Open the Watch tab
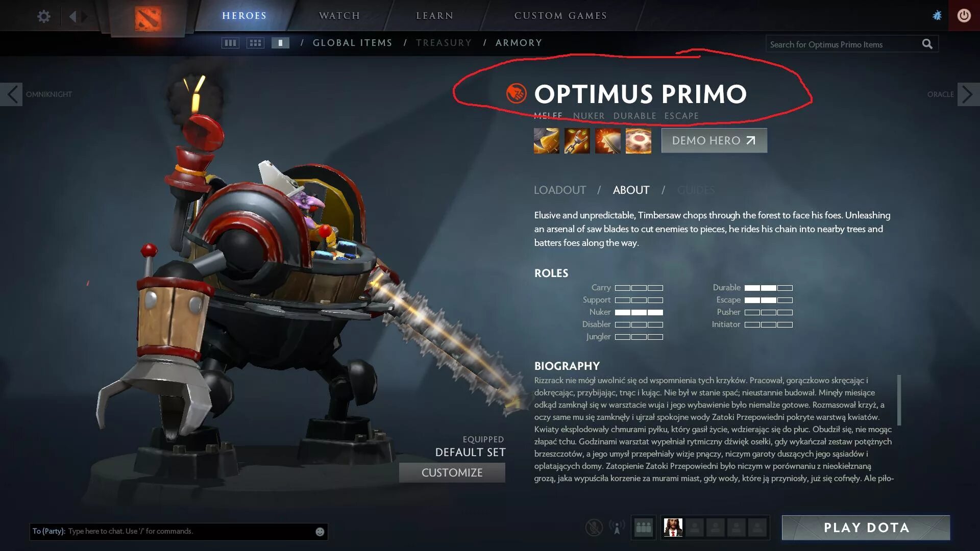980x551 pixels. pos(339,16)
